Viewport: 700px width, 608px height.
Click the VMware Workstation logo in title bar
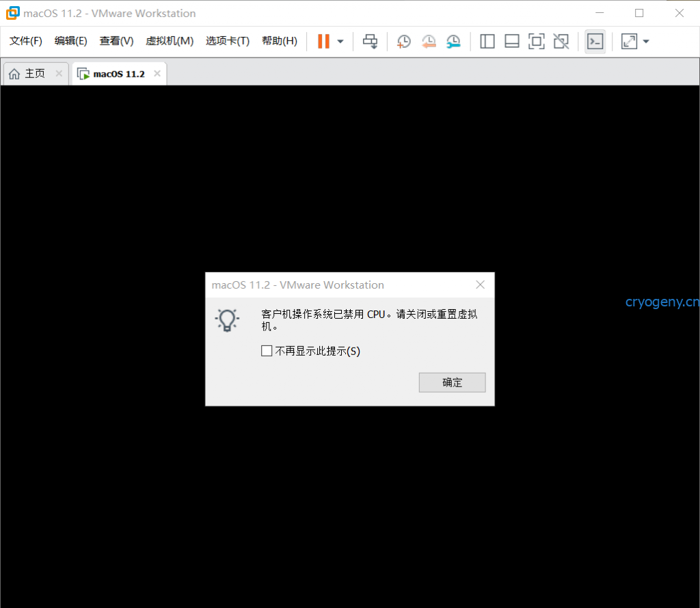[13, 13]
